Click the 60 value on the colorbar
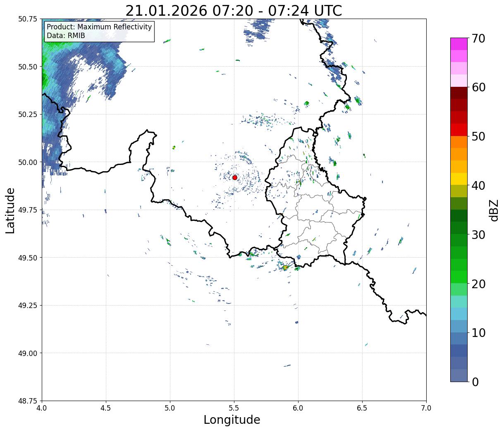 click(479, 87)
